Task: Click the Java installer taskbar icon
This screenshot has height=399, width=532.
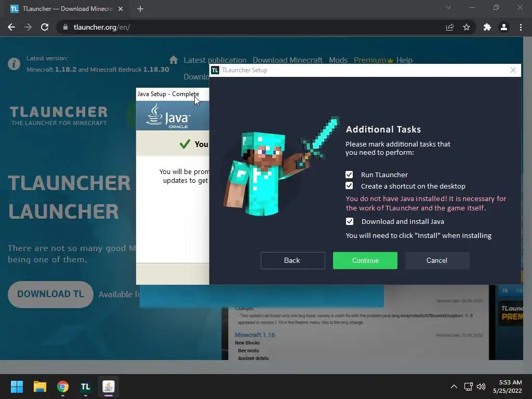Action: point(109,387)
